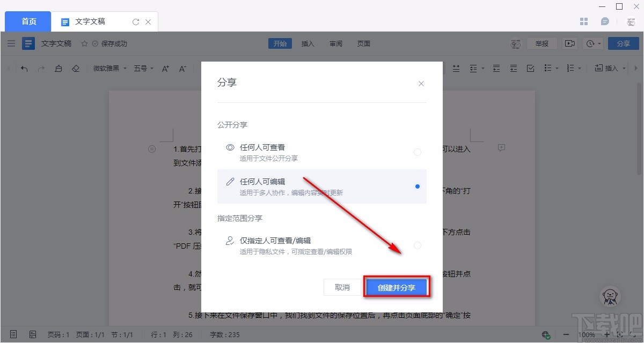The width and height of the screenshot is (644, 343).
Task: Click the 创建并分享 button
Action: click(x=397, y=287)
